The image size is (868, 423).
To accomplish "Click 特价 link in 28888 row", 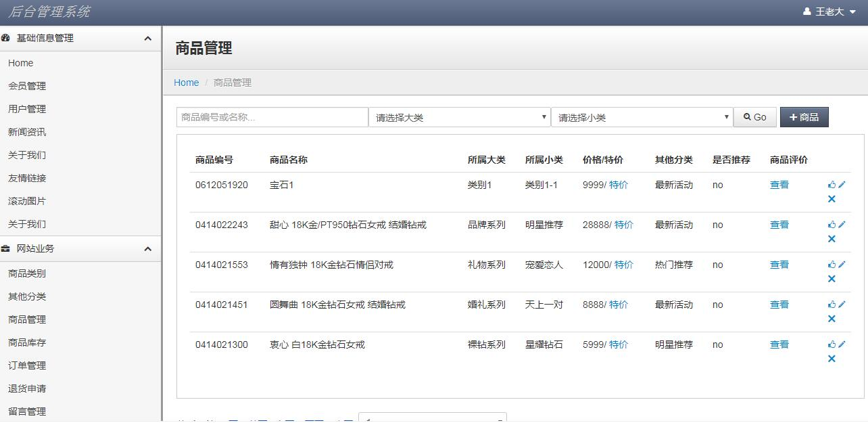I will click(x=624, y=225).
